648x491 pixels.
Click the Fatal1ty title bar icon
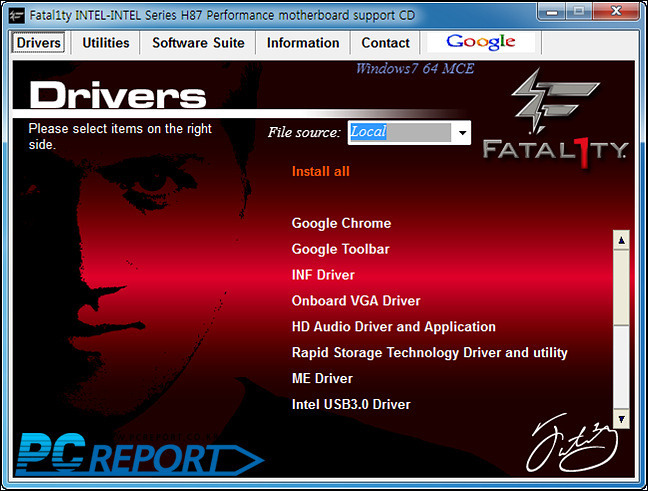(x=17, y=16)
